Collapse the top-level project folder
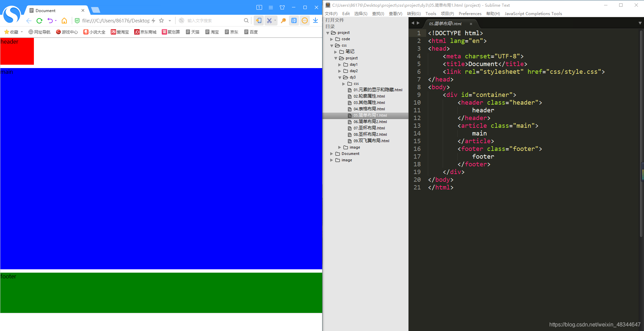The image size is (644, 331). (x=328, y=33)
